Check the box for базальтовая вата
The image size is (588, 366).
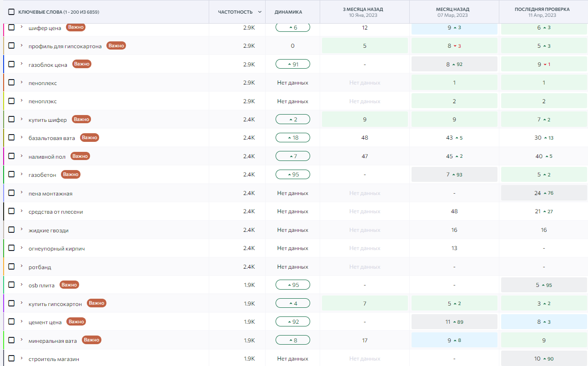tap(11, 137)
